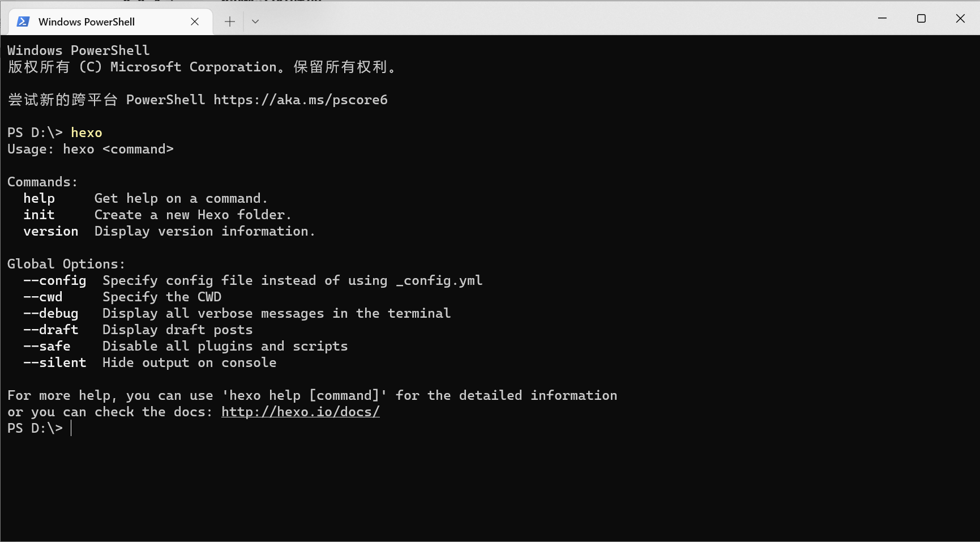Maximize the terminal window
The image size is (980, 542).
pyautogui.click(x=921, y=19)
